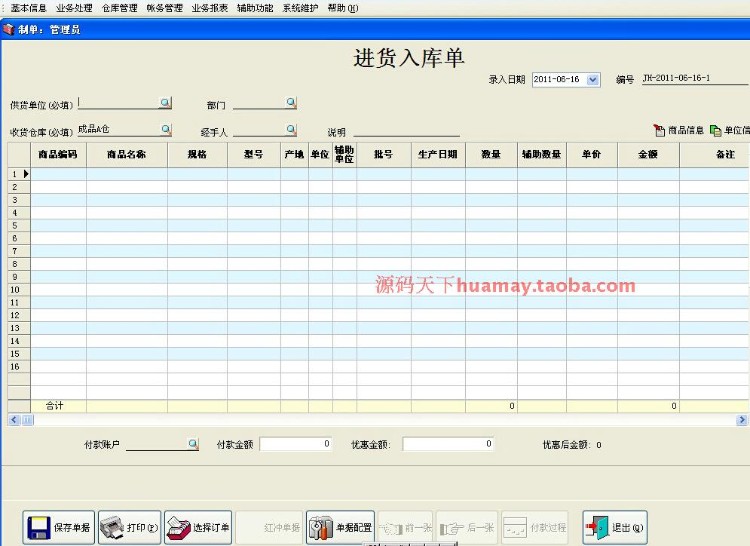Open 单据配置 document settings
The image size is (750, 546).
(x=340, y=527)
